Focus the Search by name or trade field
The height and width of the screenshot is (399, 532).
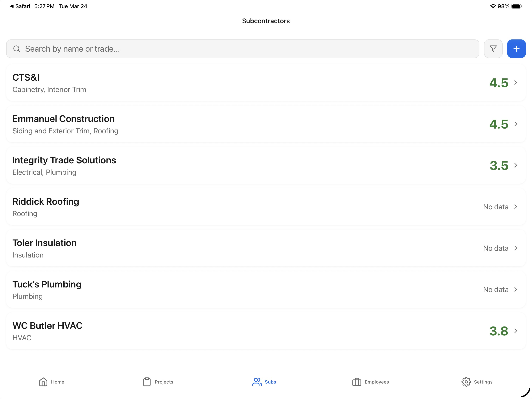pyautogui.click(x=243, y=49)
